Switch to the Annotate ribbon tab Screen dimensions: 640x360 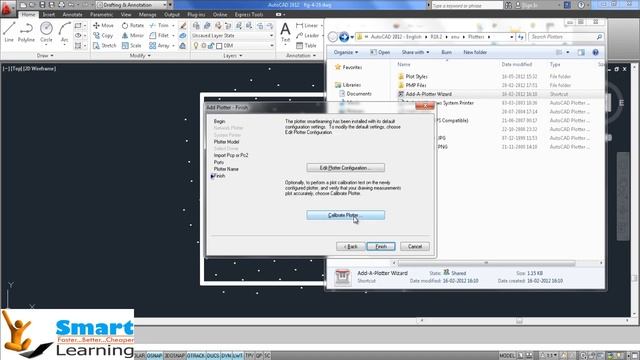(72, 15)
